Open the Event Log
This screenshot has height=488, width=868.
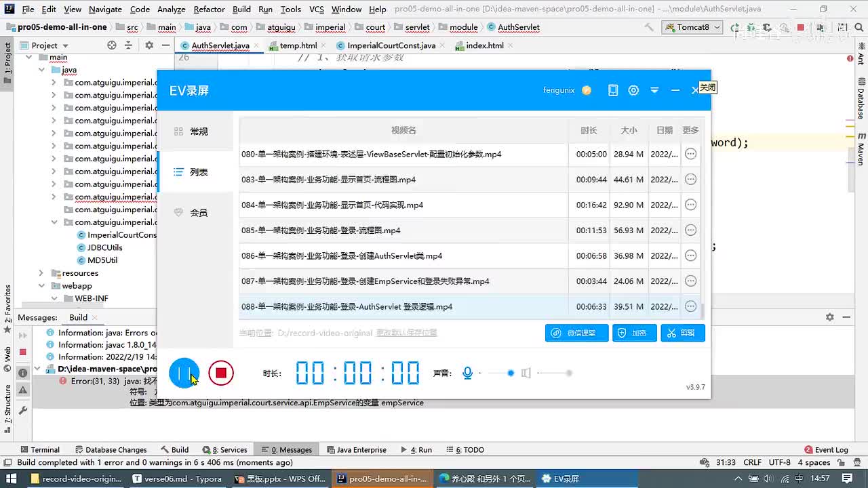(x=826, y=450)
